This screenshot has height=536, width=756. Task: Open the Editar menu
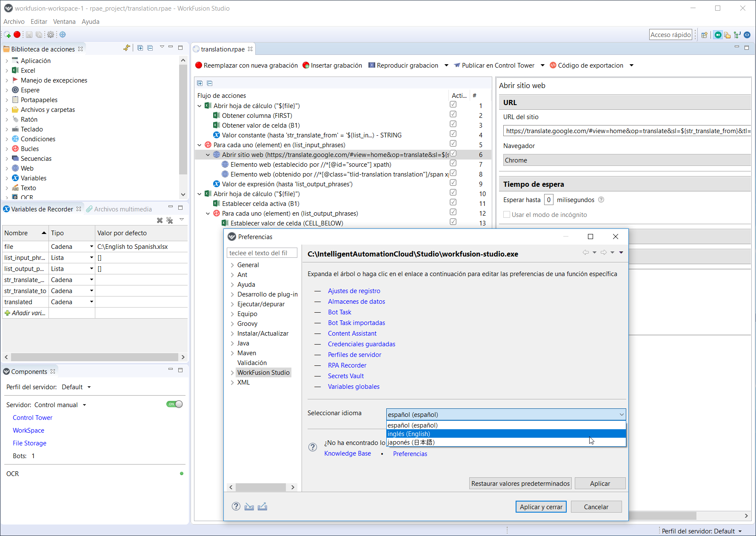point(39,22)
